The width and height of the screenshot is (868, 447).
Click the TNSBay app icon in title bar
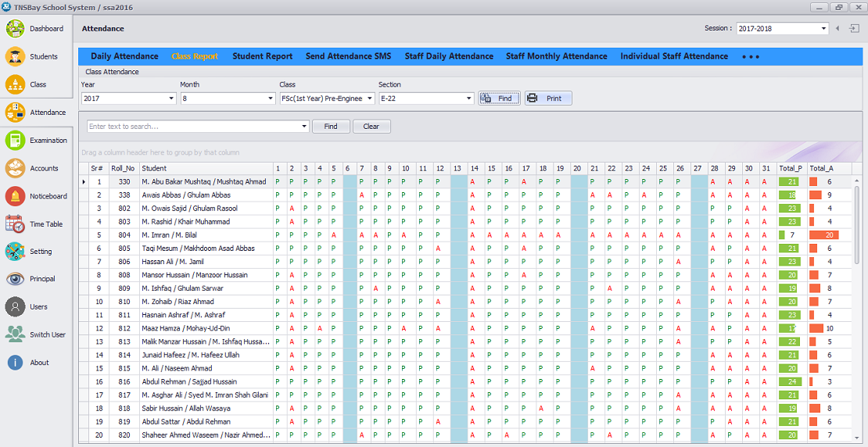point(6,7)
